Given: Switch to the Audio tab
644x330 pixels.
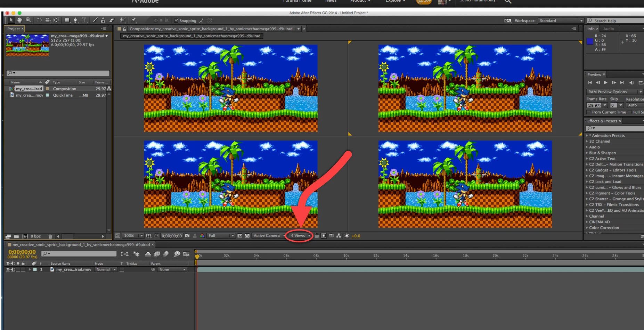Looking at the screenshot, I should pos(609,29).
